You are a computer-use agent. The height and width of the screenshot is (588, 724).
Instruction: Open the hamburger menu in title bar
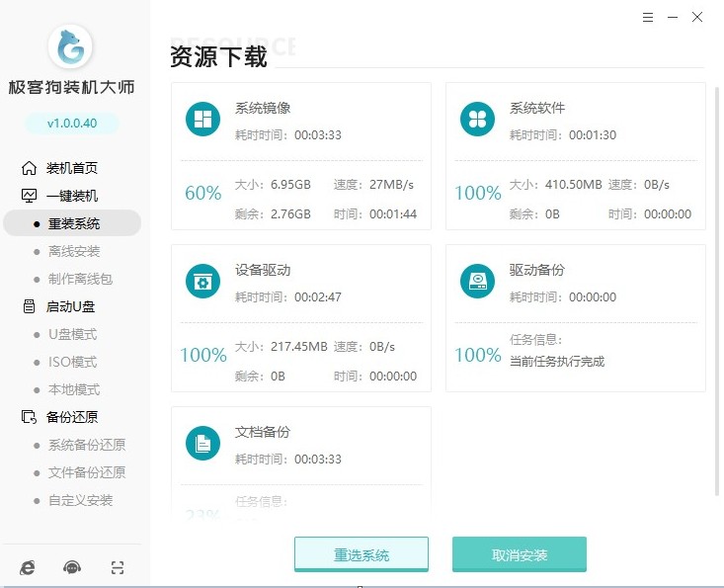pos(647,17)
